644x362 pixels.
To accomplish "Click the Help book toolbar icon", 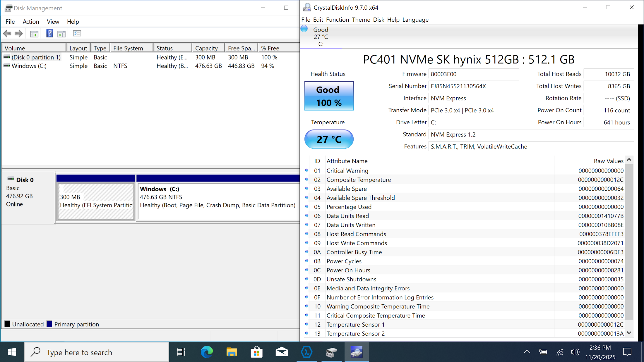I will (49, 34).
